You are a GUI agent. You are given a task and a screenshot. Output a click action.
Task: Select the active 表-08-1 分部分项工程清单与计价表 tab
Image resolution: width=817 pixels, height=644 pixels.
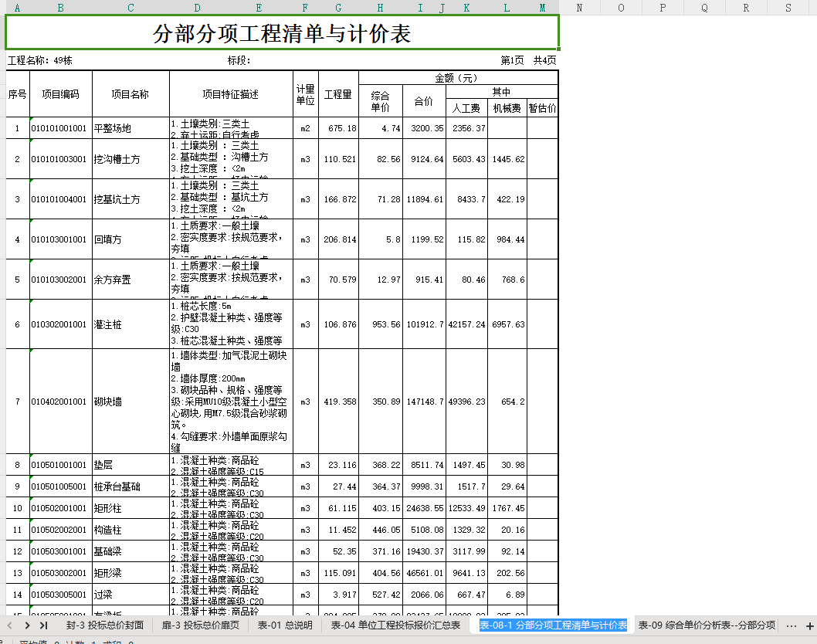(x=554, y=625)
